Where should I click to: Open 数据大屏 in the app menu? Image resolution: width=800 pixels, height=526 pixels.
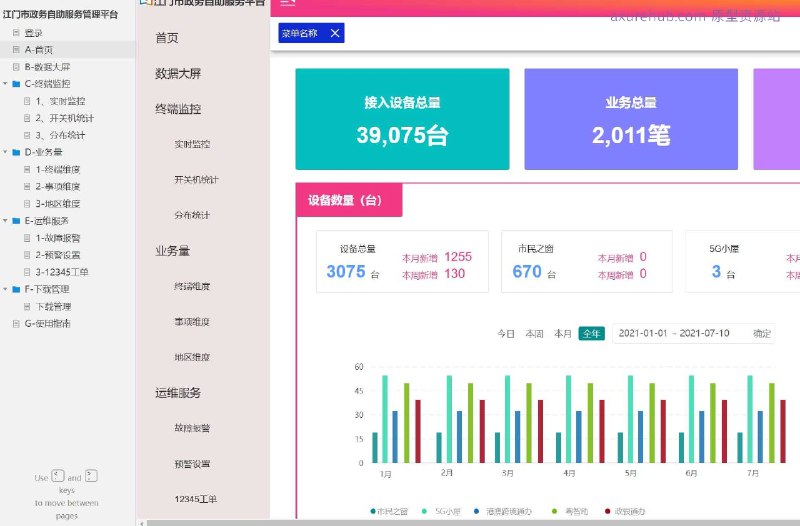pyautogui.click(x=178, y=73)
